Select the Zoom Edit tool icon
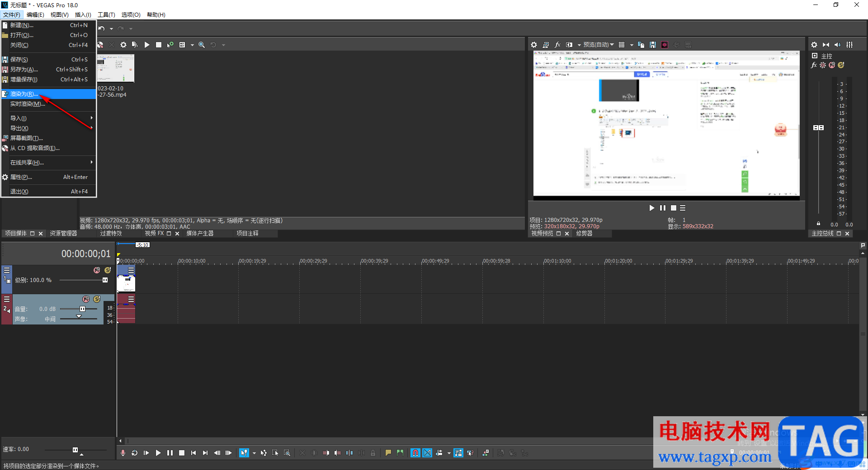Image resolution: width=868 pixels, height=470 pixels. (x=287, y=453)
